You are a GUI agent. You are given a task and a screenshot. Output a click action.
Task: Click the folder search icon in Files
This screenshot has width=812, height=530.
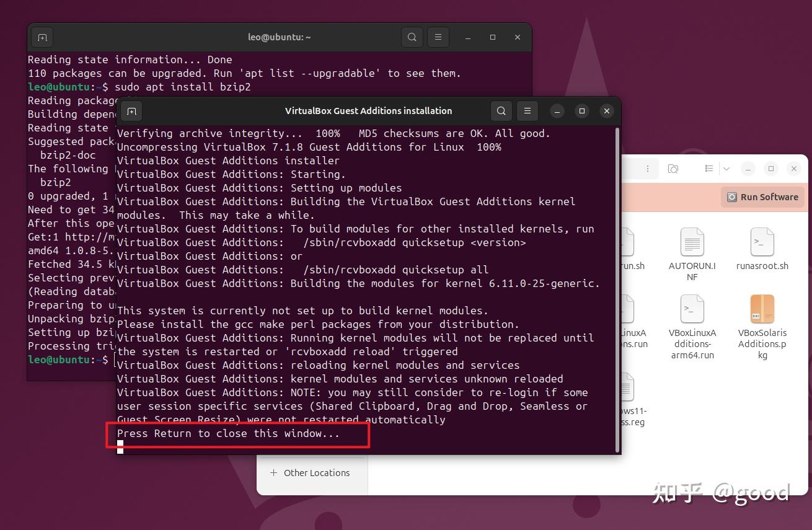[673, 169]
